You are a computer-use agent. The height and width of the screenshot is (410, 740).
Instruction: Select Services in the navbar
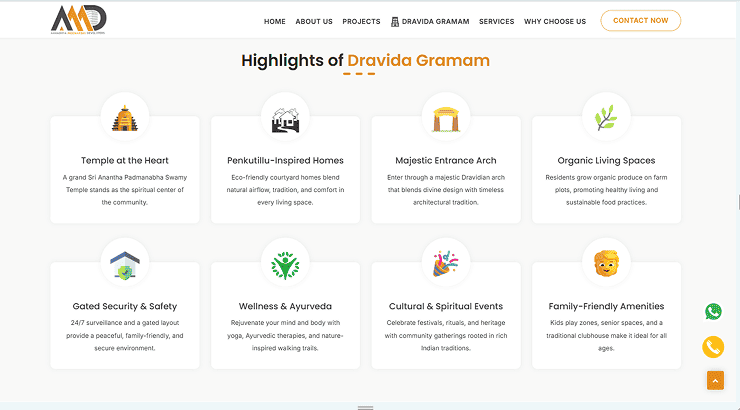(496, 21)
